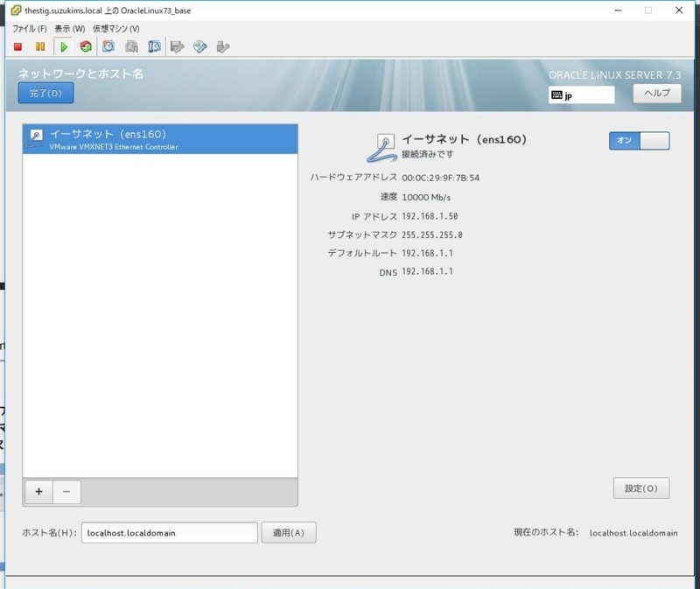Close the VMware console window
Viewport: 700px width, 589px height.
click(679, 11)
